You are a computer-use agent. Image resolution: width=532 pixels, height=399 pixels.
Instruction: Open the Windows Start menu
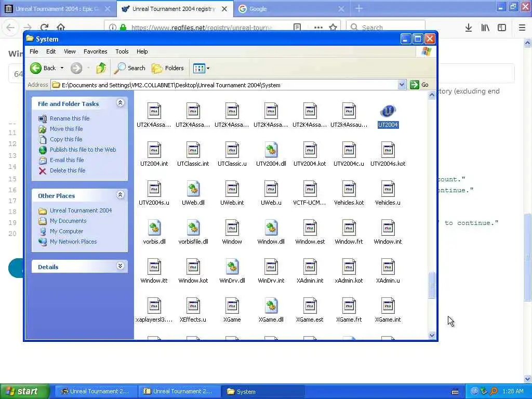point(25,392)
